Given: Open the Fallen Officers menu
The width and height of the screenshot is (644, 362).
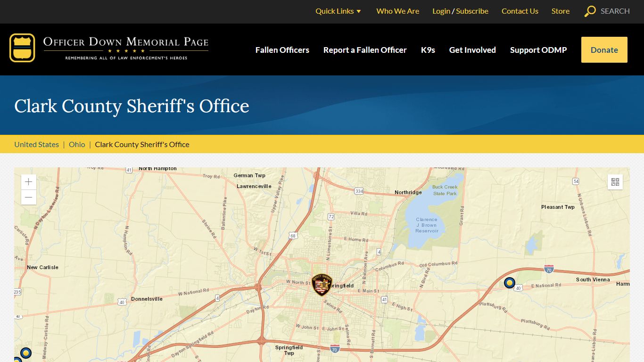Looking at the screenshot, I should pyautogui.click(x=282, y=50).
